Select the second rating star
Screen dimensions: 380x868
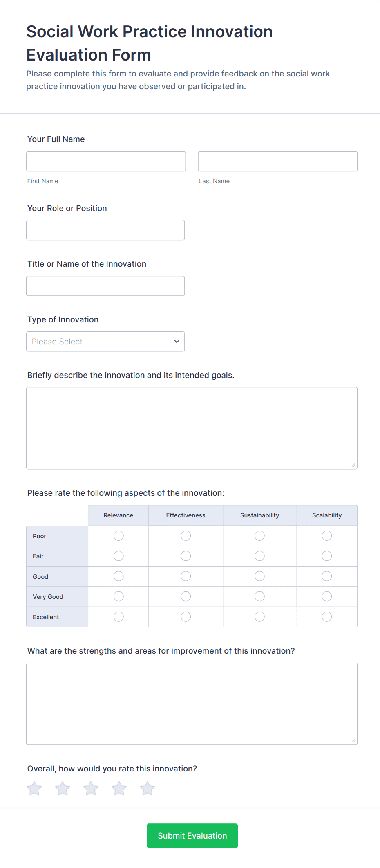click(63, 788)
